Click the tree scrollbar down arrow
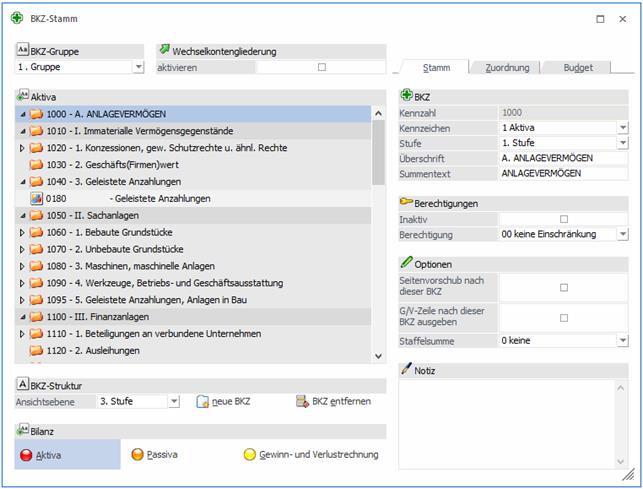Image resolution: width=643 pixels, height=489 pixels. click(x=378, y=355)
